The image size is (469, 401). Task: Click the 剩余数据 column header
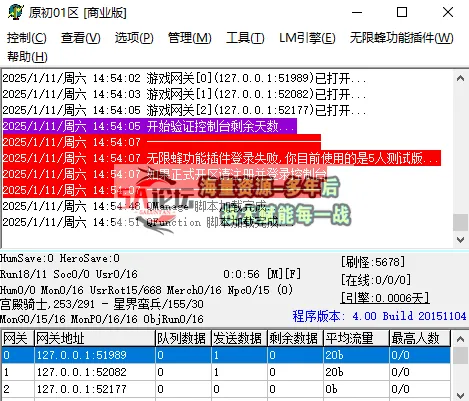pos(295,338)
